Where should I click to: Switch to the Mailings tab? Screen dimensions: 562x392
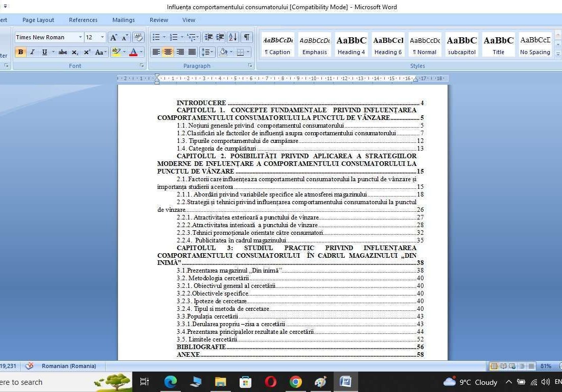123,20
